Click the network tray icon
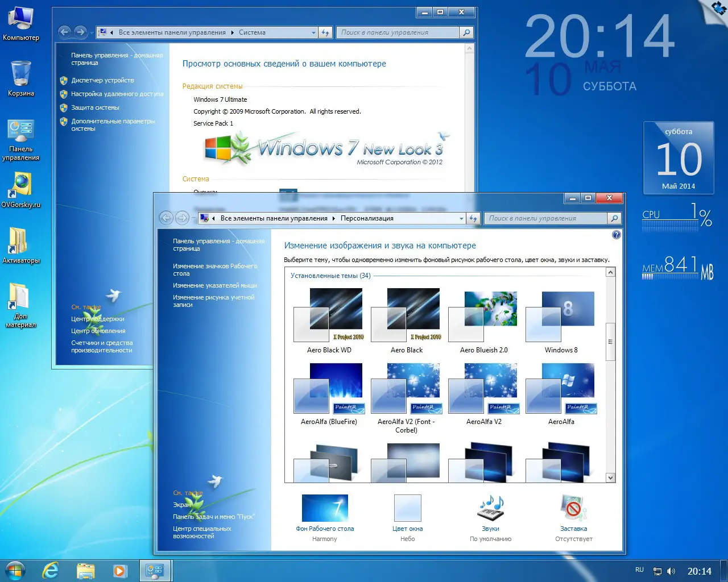728x582 pixels. click(657, 571)
